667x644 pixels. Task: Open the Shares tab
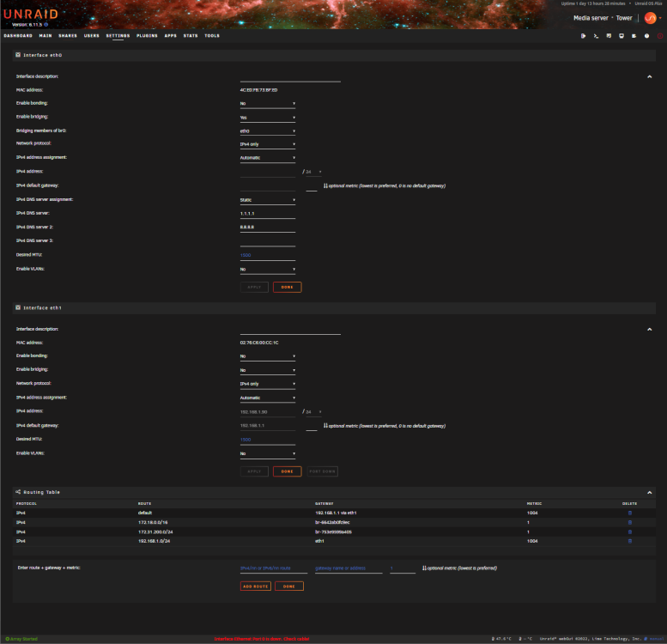tap(68, 36)
